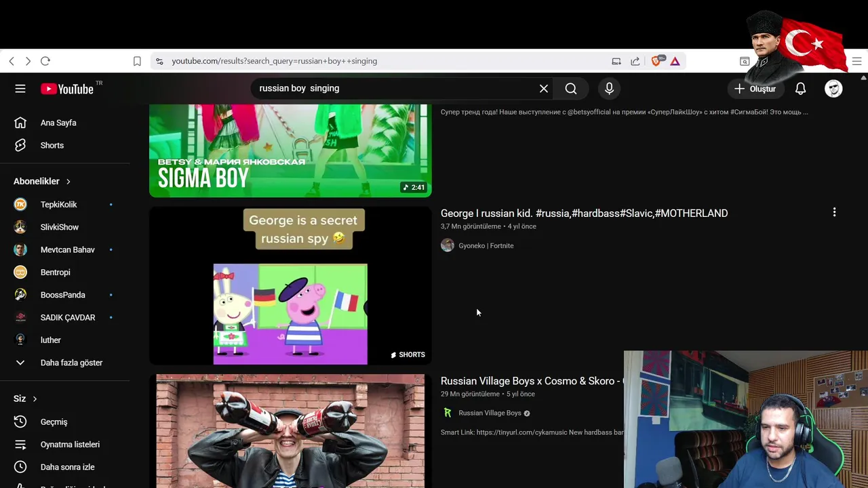Play Russian Village Boys video thumbnail
The height and width of the screenshot is (488, 868).
[290, 430]
